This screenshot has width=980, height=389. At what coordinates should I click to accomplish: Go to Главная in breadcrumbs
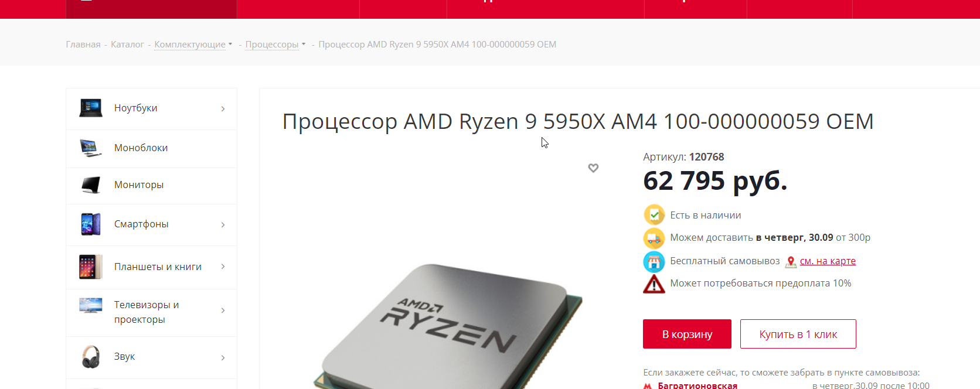tap(83, 45)
